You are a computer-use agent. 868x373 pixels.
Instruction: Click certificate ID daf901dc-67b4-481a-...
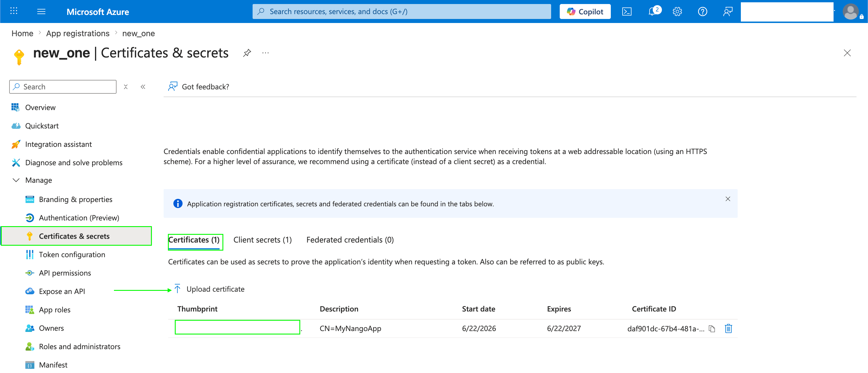tap(665, 328)
